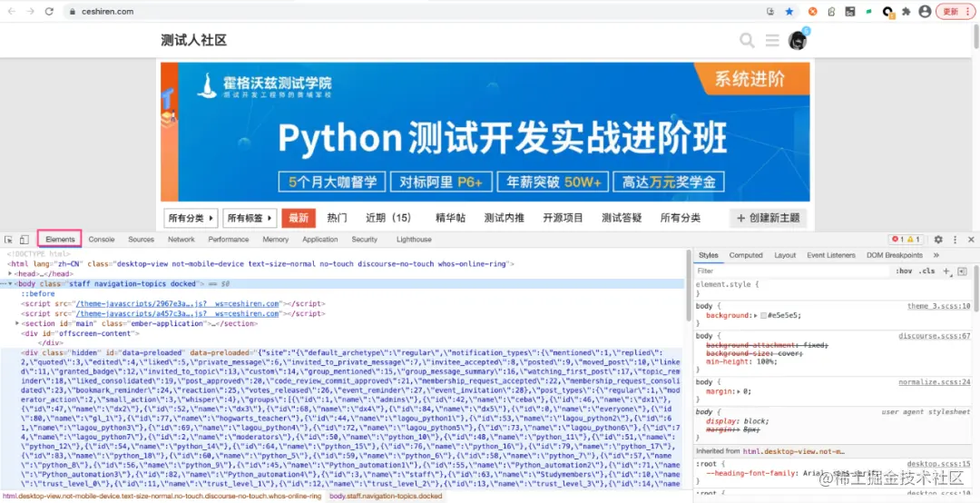Click the lock icon beside ceshiren.com
This screenshot has width=980, height=503.
click(x=73, y=11)
